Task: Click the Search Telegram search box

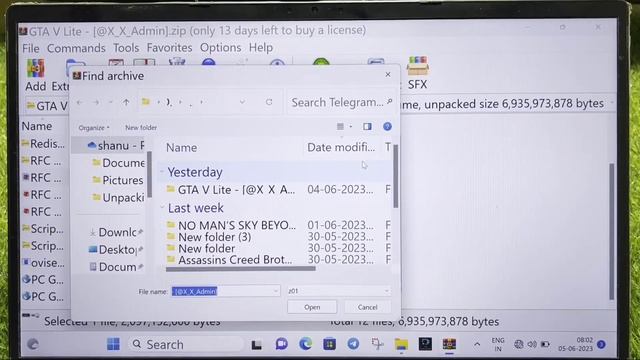Action: (x=341, y=102)
